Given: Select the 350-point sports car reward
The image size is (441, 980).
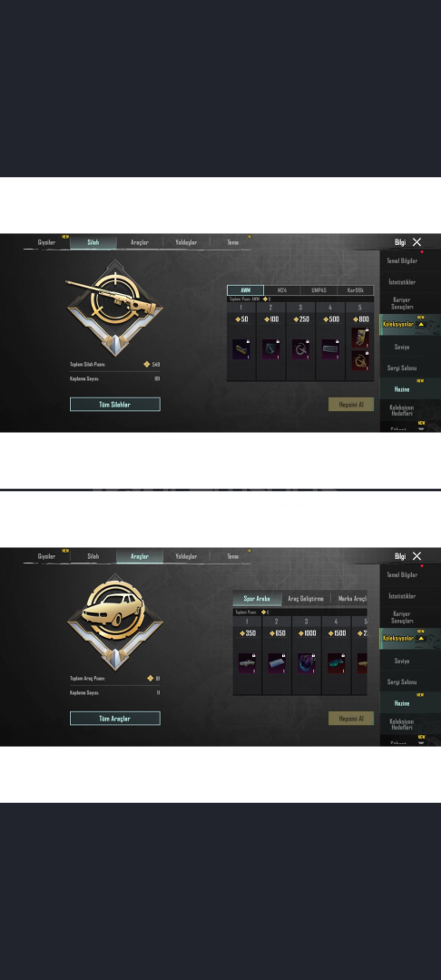Looking at the screenshot, I should pos(247,663).
